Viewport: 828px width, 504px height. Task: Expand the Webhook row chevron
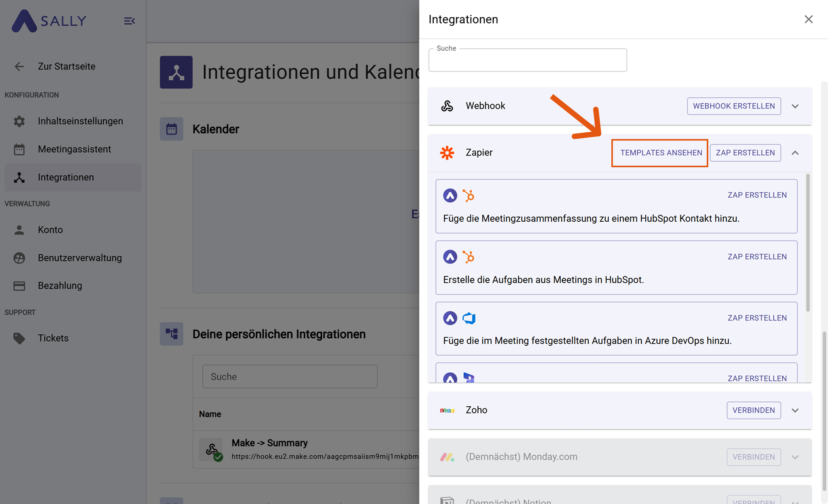tap(795, 106)
